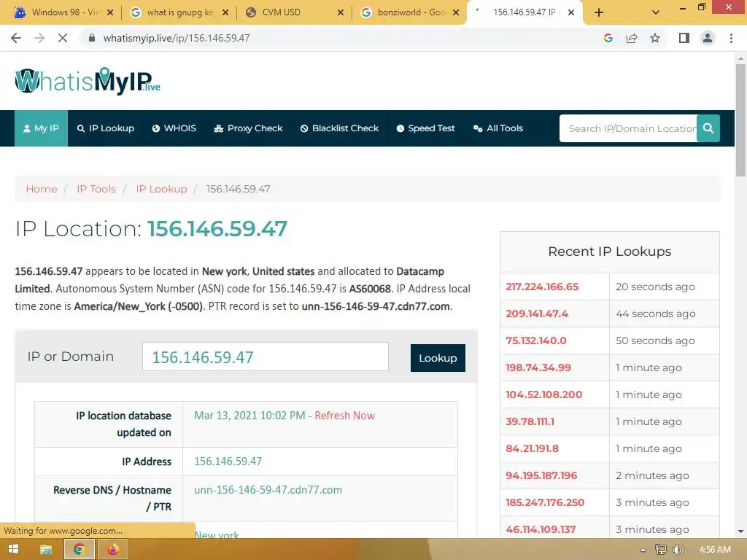
Task: Open the All Tools menu item
Action: point(498,128)
